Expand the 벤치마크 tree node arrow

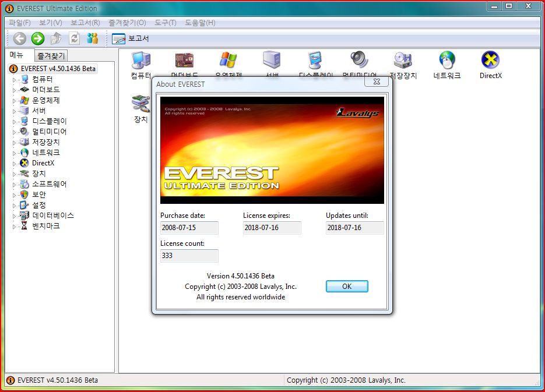coord(14,227)
